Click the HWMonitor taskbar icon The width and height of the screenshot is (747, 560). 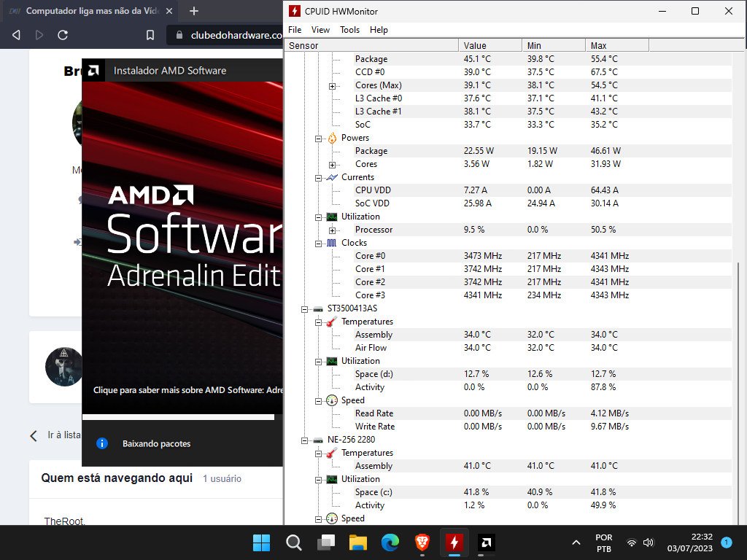(454, 542)
